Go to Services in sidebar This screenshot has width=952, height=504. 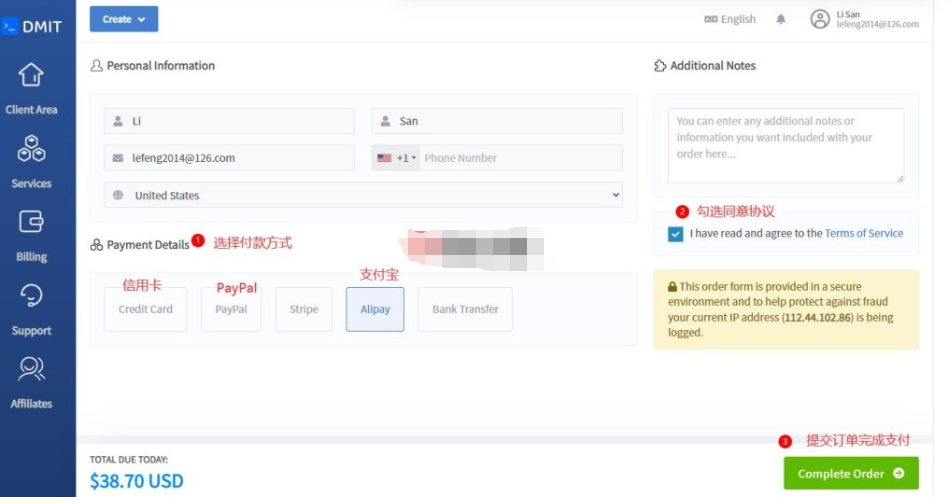pos(31,150)
